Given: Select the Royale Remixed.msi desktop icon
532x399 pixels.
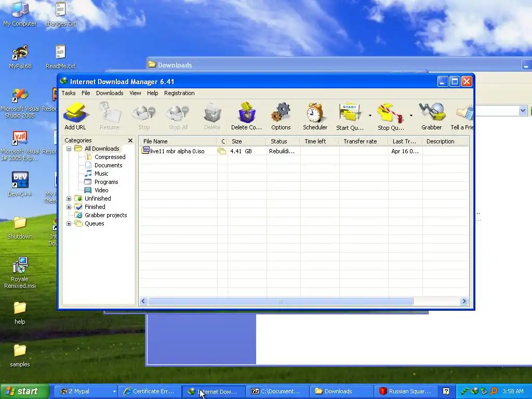Looking at the screenshot, I should [20, 273].
